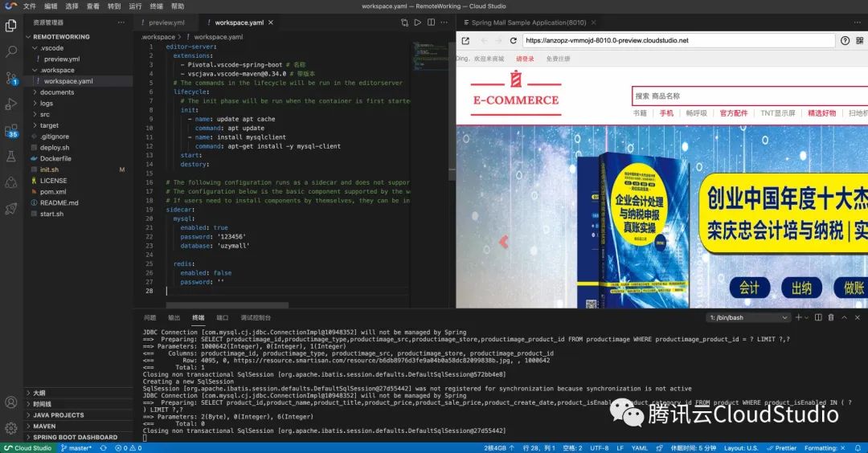Click the split editor icon in editor toolbar
The image size is (868, 453).
click(x=431, y=22)
